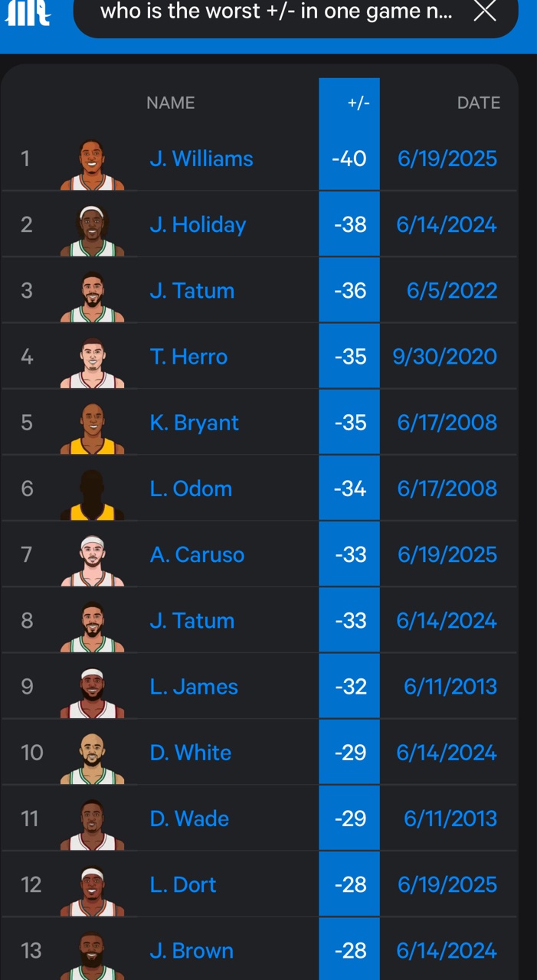The height and width of the screenshot is (980, 537).
Task: Sort by the NAME column header
Action: pos(171,103)
